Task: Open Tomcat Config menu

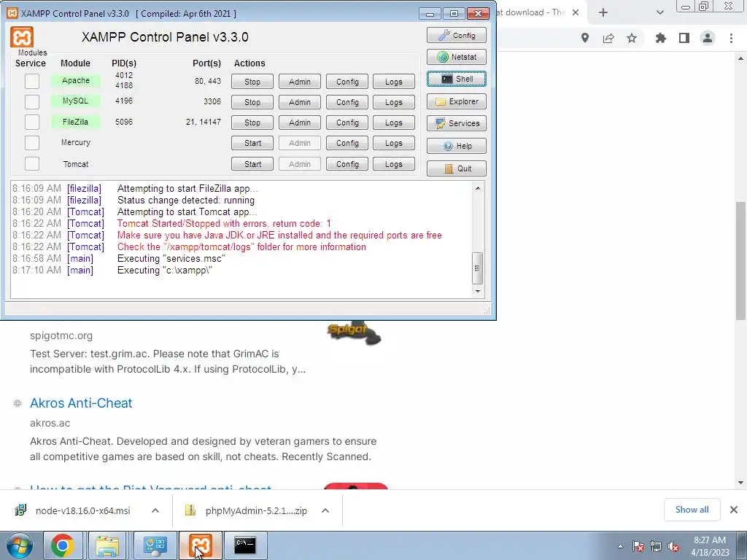Action: (x=347, y=164)
